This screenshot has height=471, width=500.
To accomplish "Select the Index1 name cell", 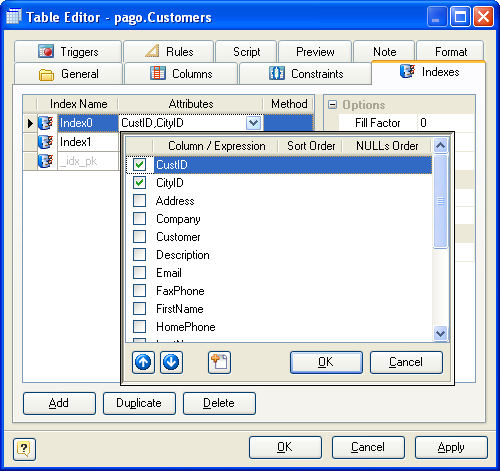I will point(88,142).
